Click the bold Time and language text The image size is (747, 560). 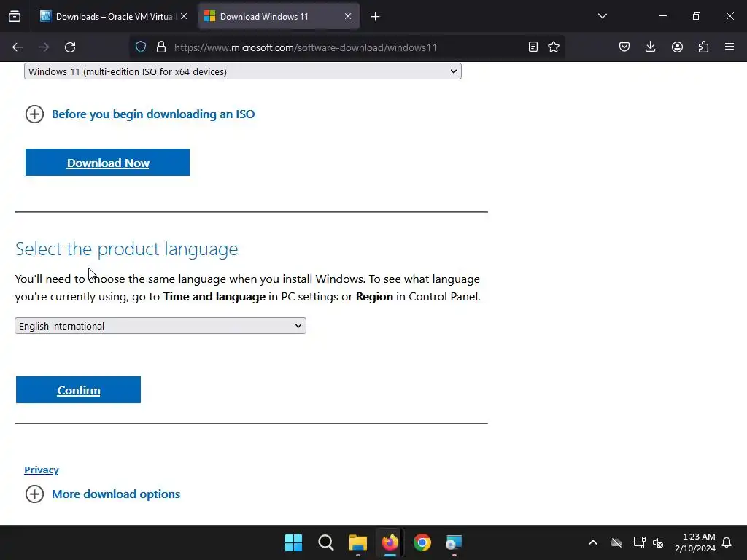click(214, 297)
